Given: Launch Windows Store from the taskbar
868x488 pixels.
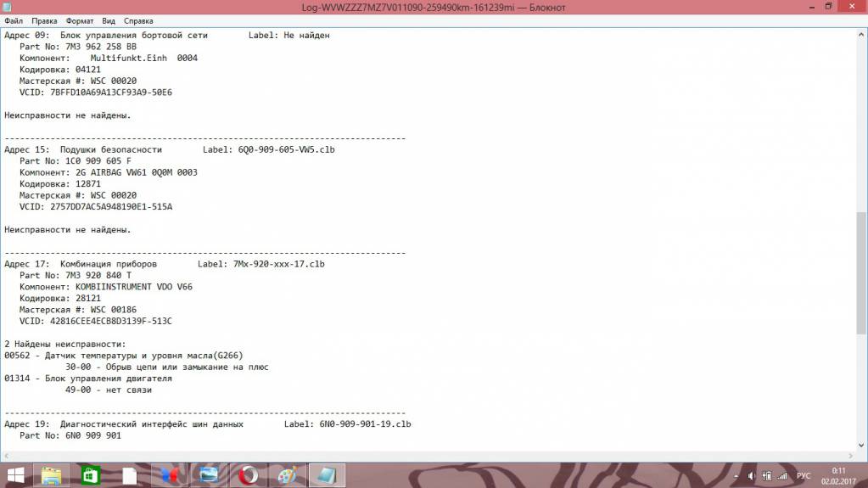Looking at the screenshot, I should 91,475.
